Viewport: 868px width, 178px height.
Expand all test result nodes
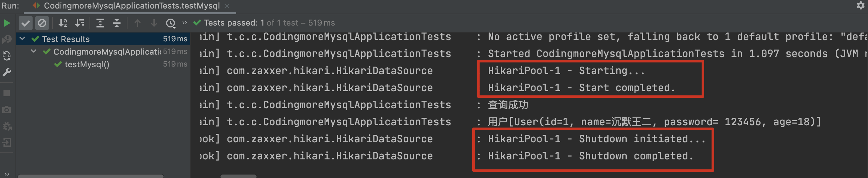tap(100, 23)
